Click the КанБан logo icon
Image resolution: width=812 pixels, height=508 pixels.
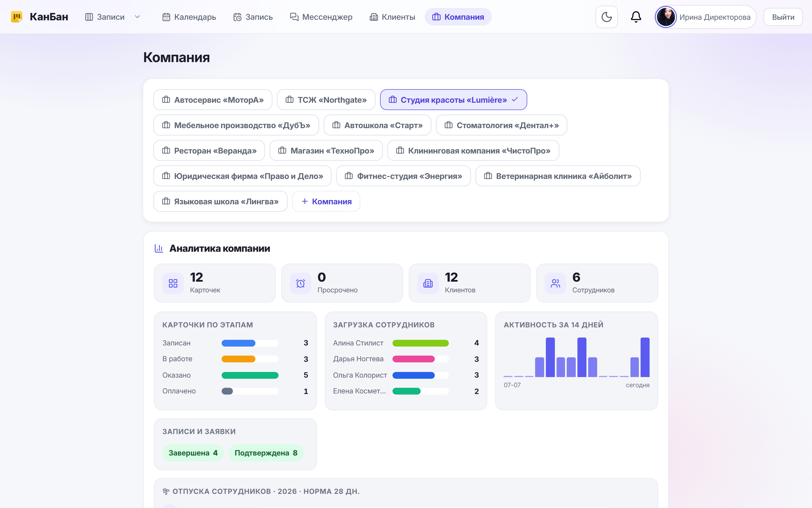(x=16, y=17)
